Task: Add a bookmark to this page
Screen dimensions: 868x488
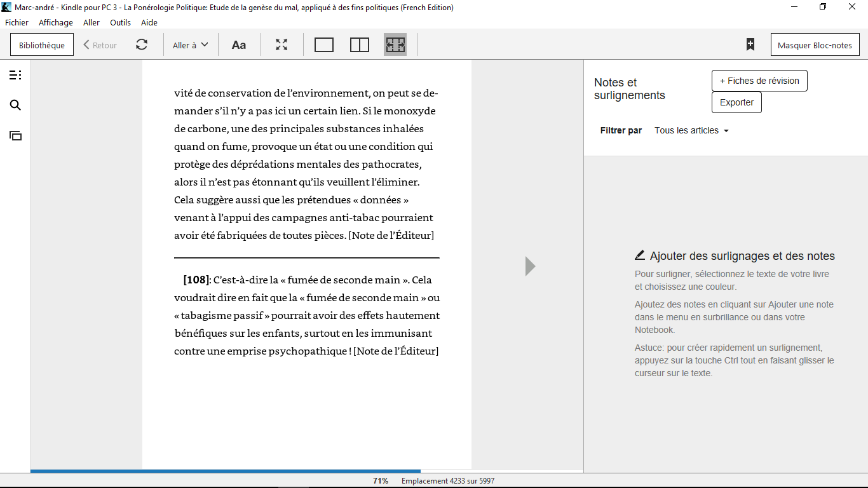Action: (x=750, y=44)
